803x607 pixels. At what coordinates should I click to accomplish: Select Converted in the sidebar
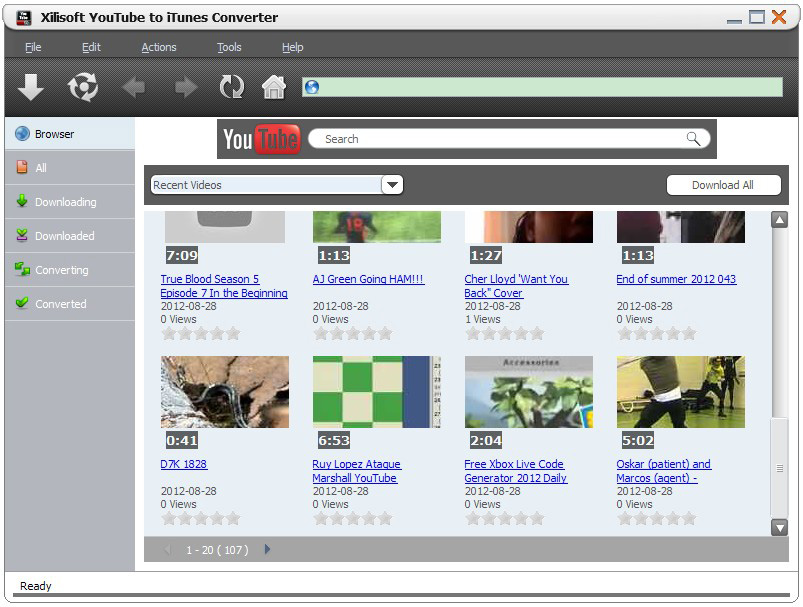[x=60, y=304]
